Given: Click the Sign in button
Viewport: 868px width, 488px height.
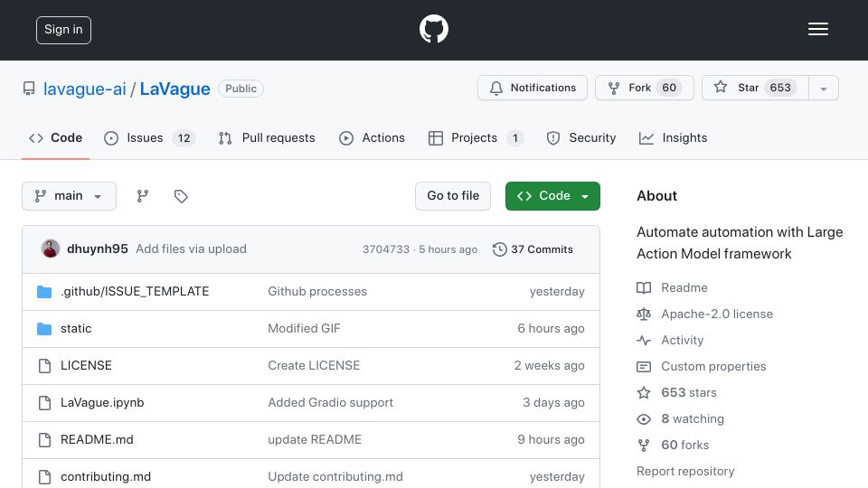Looking at the screenshot, I should click(63, 30).
